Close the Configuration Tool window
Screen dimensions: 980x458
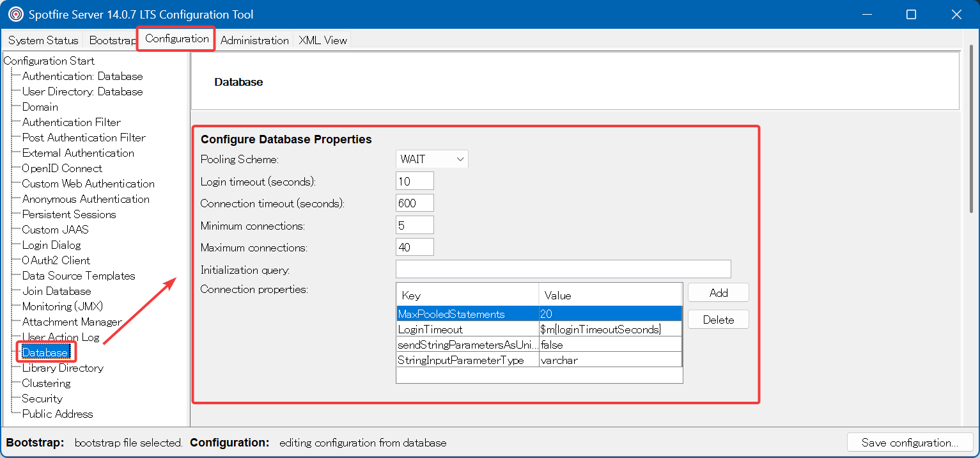click(956, 14)
